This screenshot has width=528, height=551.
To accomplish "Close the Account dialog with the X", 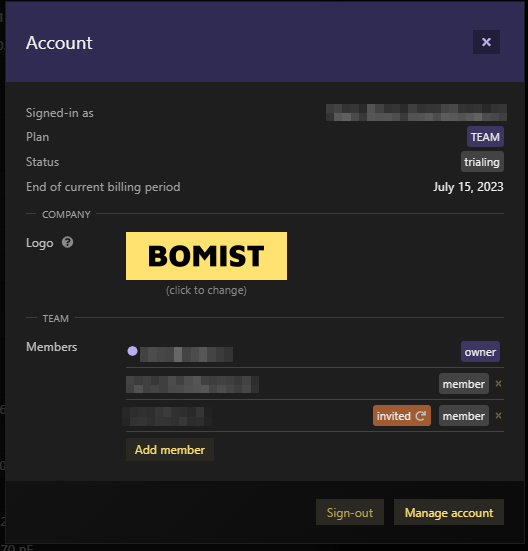I will tap(486, 42).
